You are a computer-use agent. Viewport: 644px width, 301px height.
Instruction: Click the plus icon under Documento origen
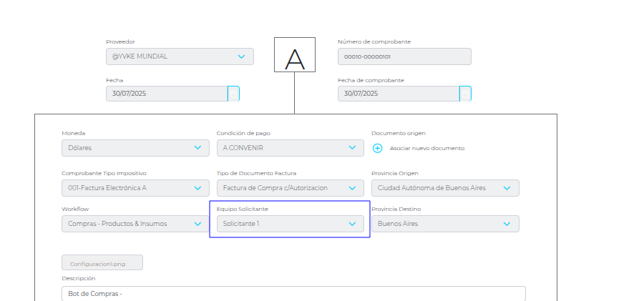[378, 148]
